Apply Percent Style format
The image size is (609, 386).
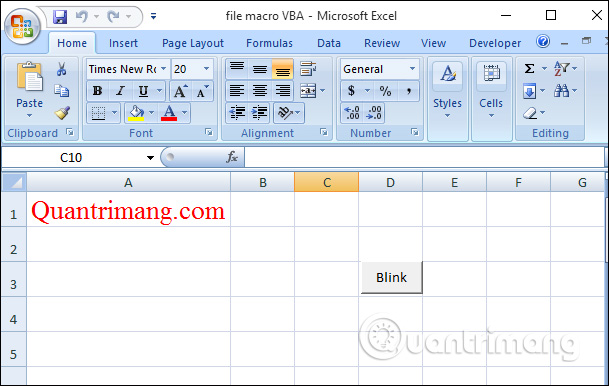point(385,91)
